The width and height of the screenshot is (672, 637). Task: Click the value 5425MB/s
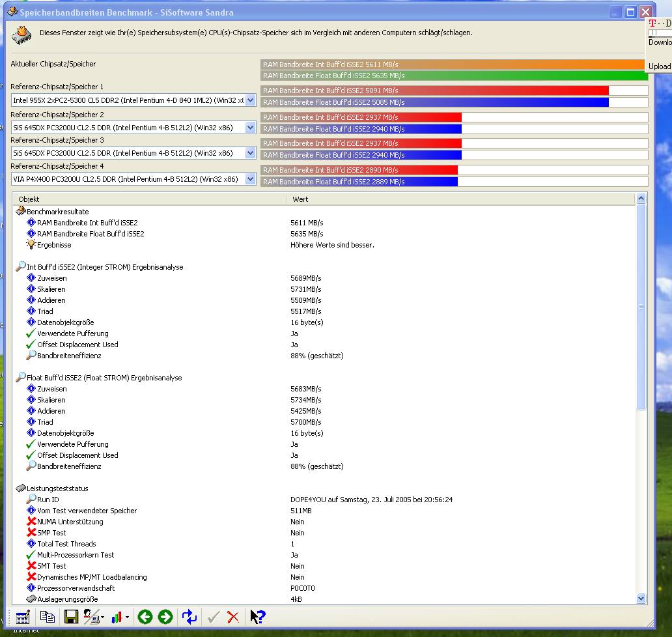(306, 411)
